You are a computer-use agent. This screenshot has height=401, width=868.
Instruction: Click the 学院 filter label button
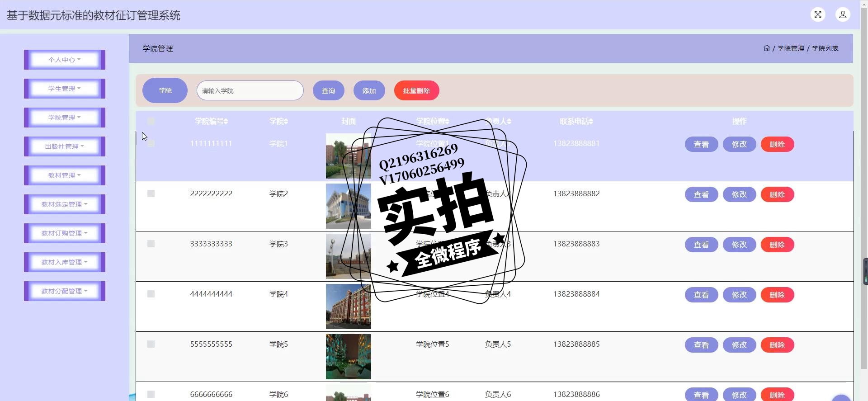point(165,90)
